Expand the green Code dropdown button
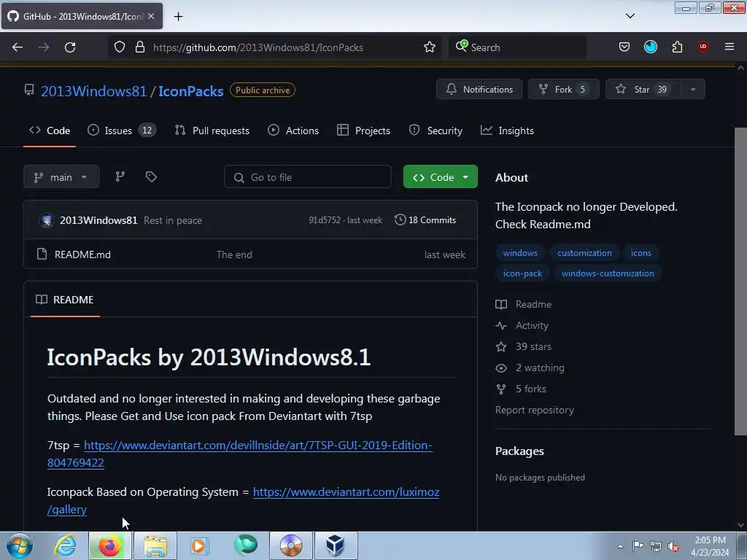This screenshot has height=560, width=747. (x=440, y=177)
